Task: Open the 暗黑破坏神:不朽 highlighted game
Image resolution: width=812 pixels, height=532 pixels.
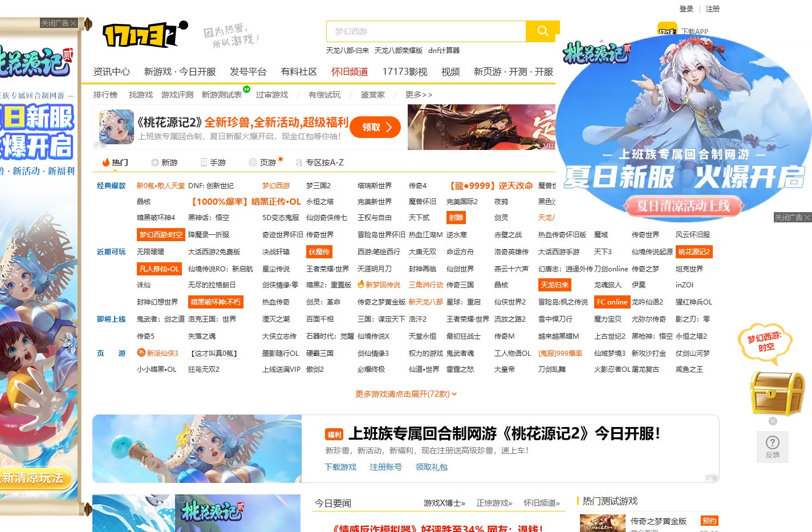Action: tap(216, 302)
